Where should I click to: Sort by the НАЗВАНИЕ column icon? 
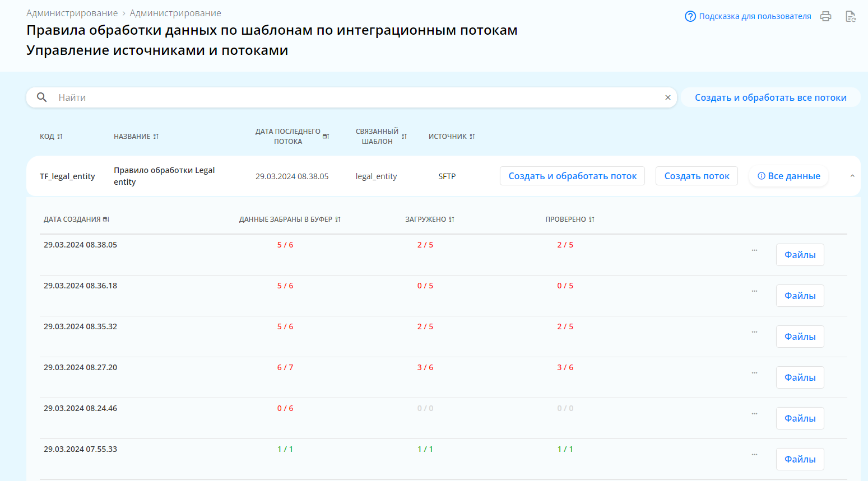pos(156,137)
